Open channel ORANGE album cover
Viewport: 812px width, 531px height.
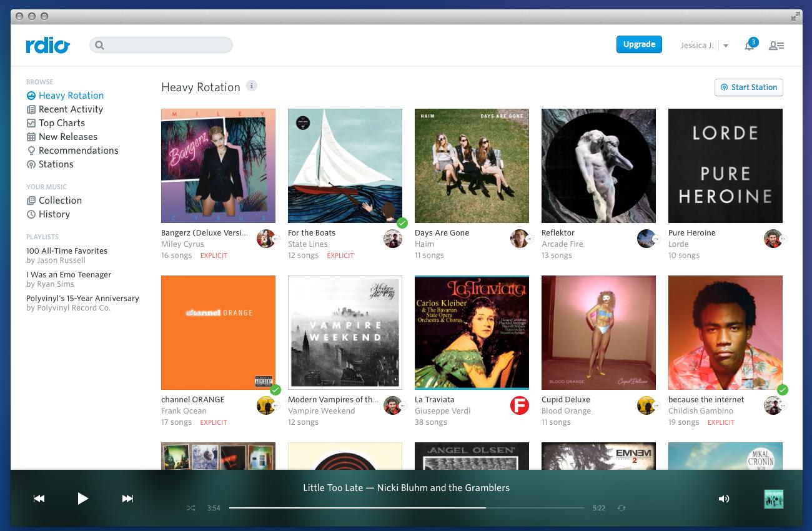(x=218, y=332)
